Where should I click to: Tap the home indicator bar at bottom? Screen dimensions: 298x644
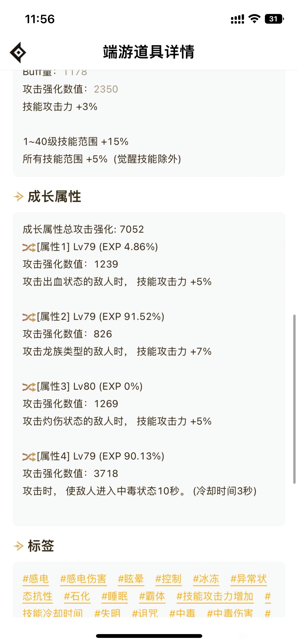click(149, 636)
